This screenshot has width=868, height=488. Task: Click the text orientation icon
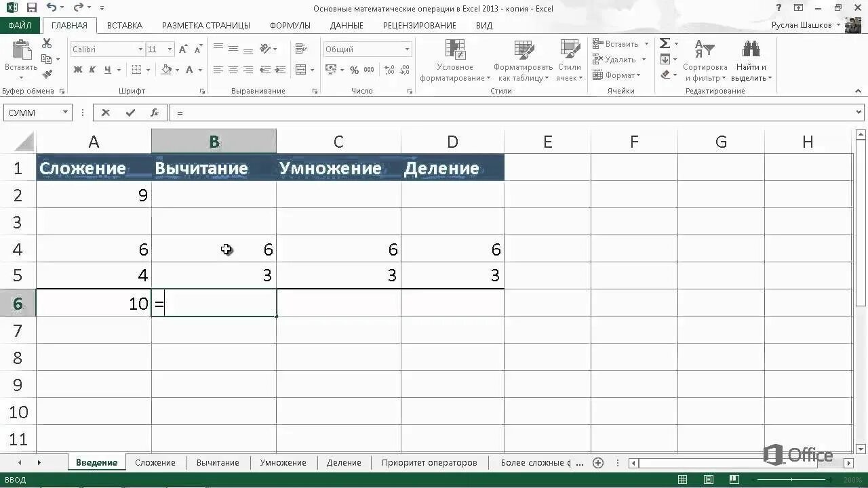(266, 49)
